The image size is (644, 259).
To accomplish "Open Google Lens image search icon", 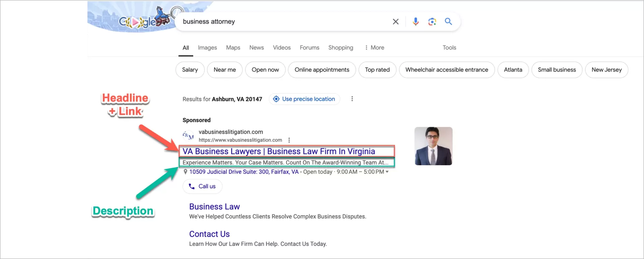I will coord(432,21).
